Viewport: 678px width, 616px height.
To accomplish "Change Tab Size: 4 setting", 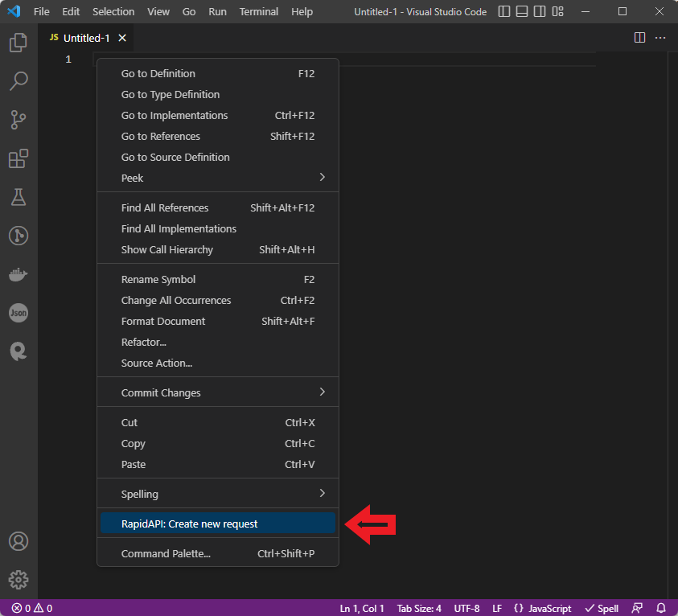I will pos(419,608).
